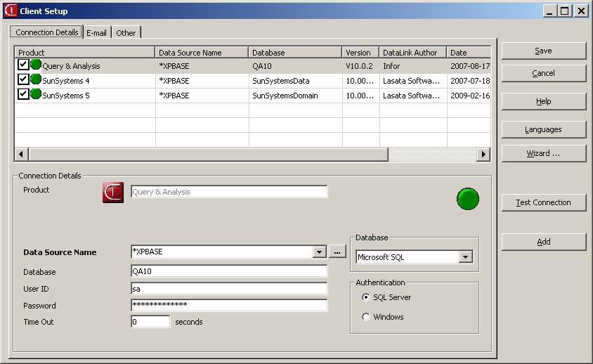Click the horizontal scrollbar thumb of the table

[x=209, y=154]
